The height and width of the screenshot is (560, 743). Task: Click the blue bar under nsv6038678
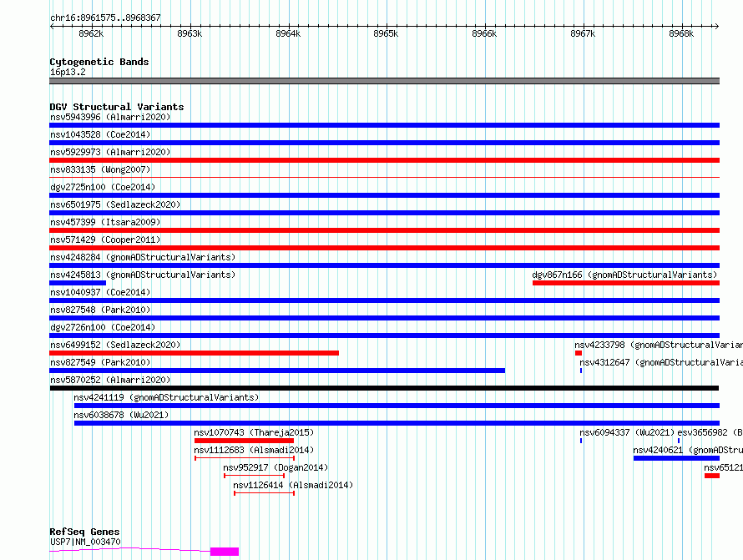(x=397, y=423)
